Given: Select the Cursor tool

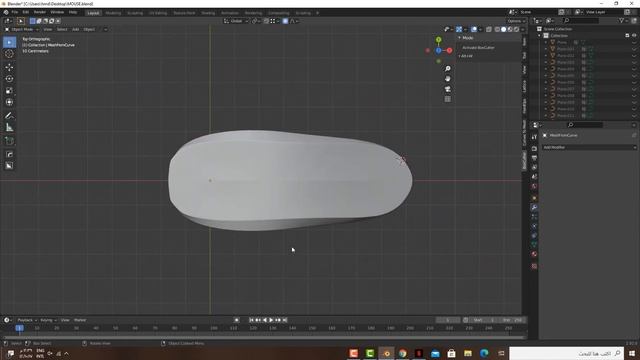Looking at the screenshot, I should pos(9,54).
